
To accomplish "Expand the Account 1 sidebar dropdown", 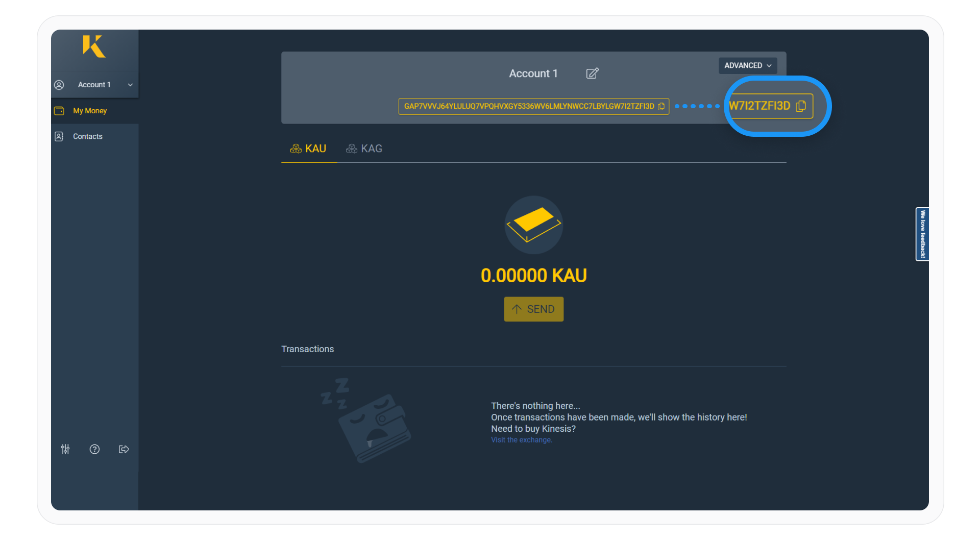I will 94,85.
